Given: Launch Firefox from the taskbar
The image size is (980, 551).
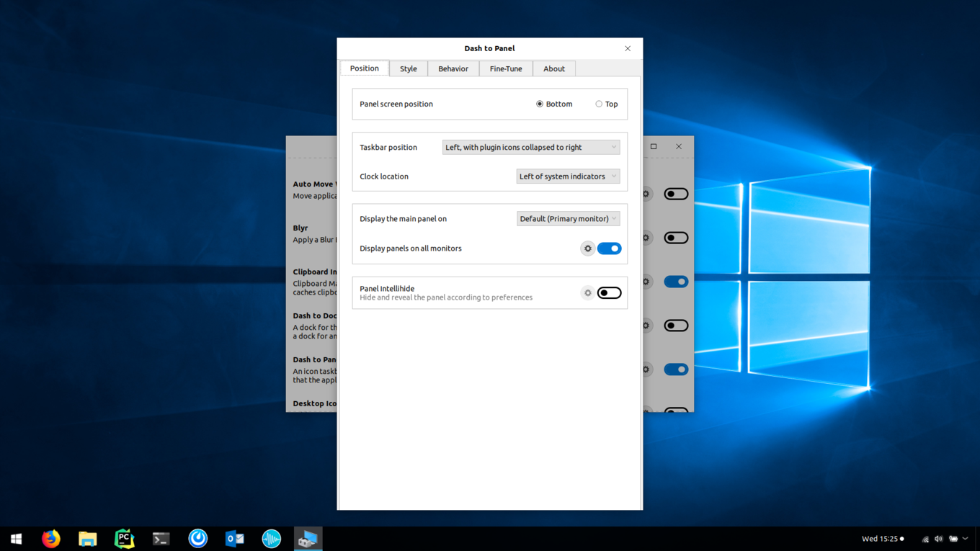Looking at the screenshot, I should click(x=51, y=539).
